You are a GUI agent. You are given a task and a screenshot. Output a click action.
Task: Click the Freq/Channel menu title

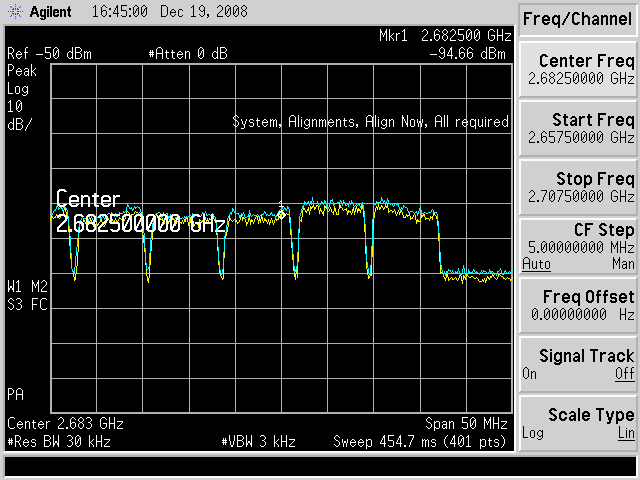(x=577, y=19)
